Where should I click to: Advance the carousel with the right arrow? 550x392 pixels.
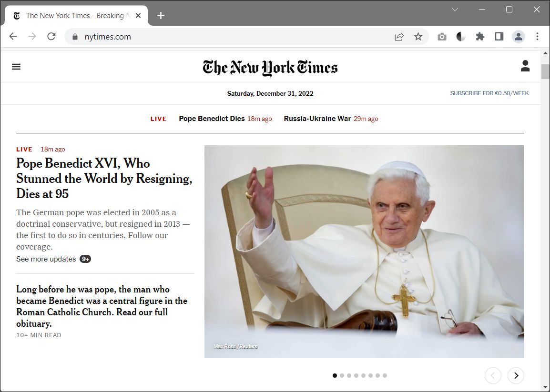(516, 375)
